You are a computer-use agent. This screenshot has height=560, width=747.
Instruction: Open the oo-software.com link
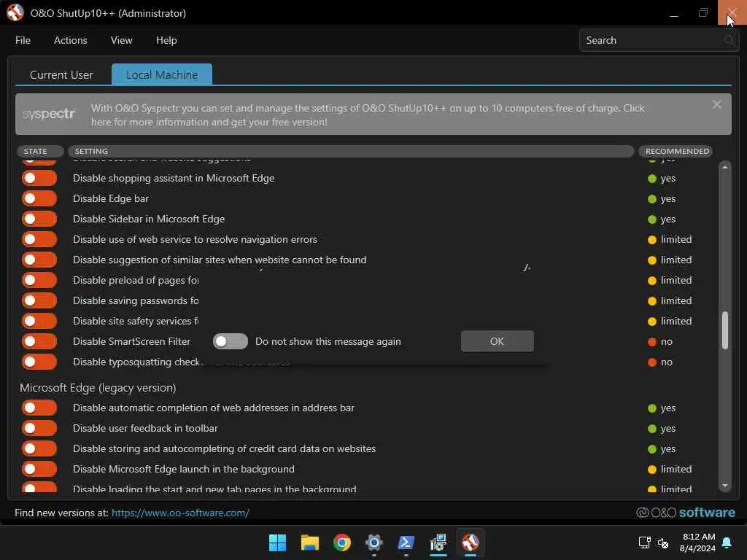pyautogui.click(x=180, y=513)
